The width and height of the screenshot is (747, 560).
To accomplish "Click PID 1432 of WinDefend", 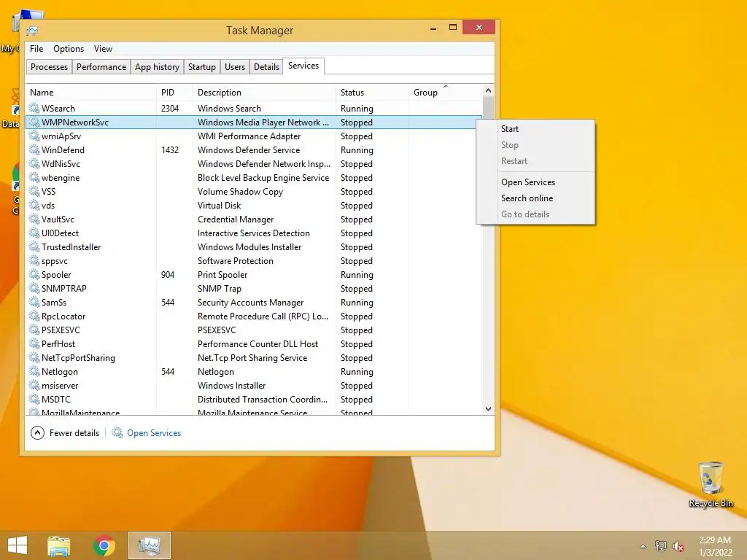I will 169,150.
